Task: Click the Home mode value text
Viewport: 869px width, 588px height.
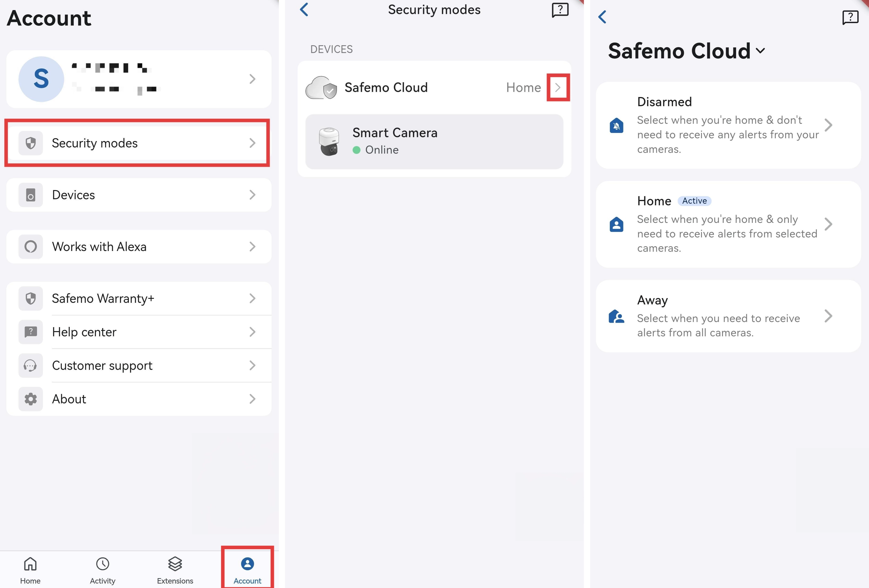Action: 524,87
